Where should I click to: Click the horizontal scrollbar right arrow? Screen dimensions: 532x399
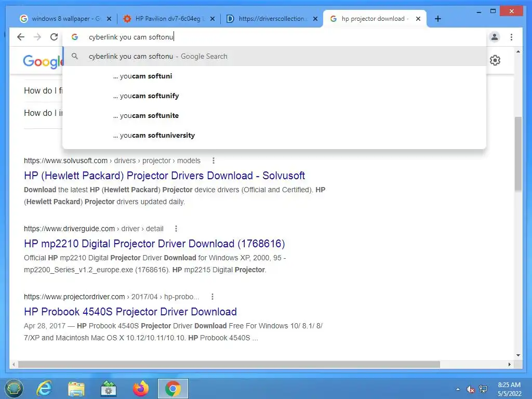click(x=509, y=364)
